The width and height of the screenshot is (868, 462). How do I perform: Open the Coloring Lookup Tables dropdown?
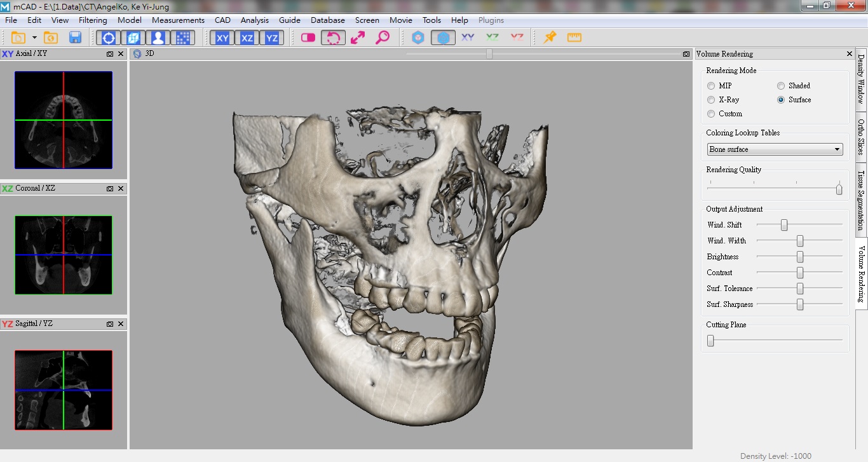[775, 149]
